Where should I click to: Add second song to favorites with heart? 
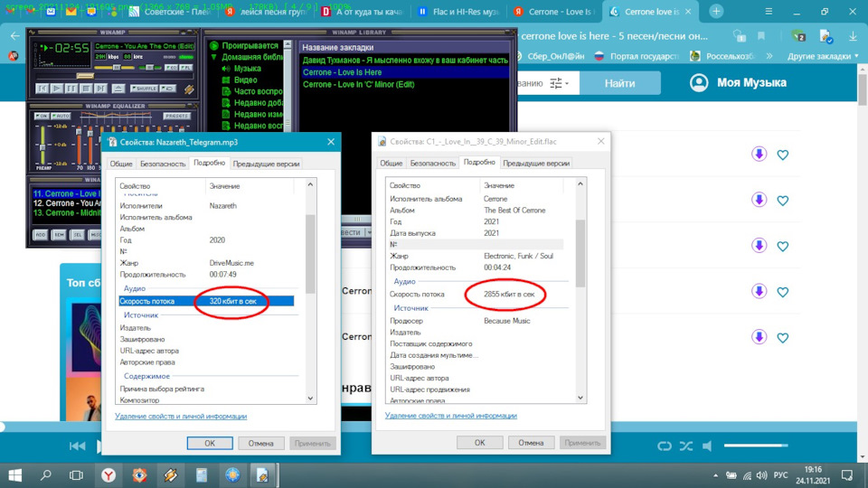pos(782,201)
